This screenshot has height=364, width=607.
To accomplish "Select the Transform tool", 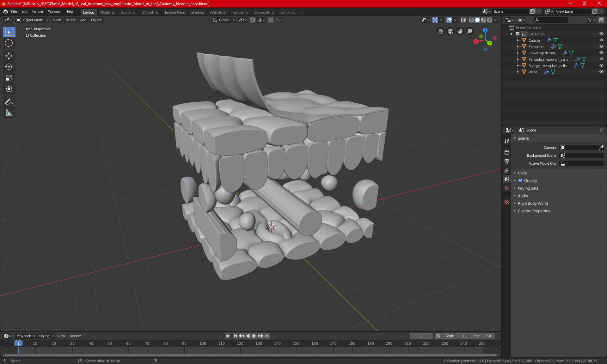I will [x=9, y=89].
